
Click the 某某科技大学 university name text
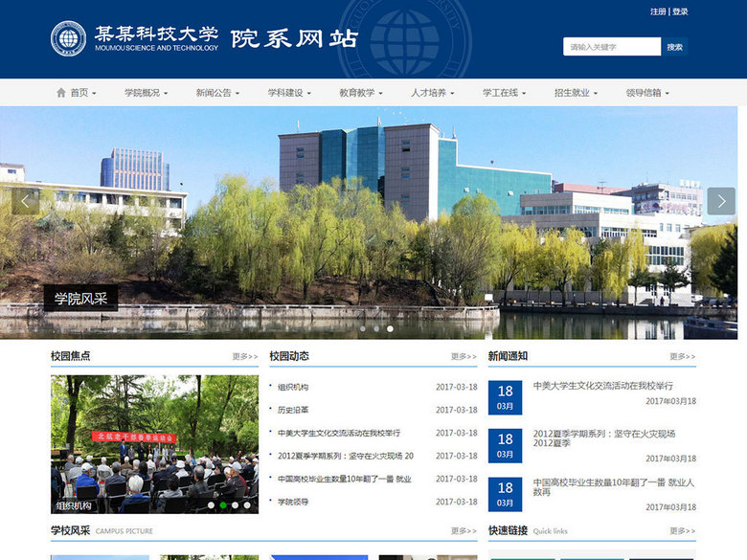coord(156,34)
